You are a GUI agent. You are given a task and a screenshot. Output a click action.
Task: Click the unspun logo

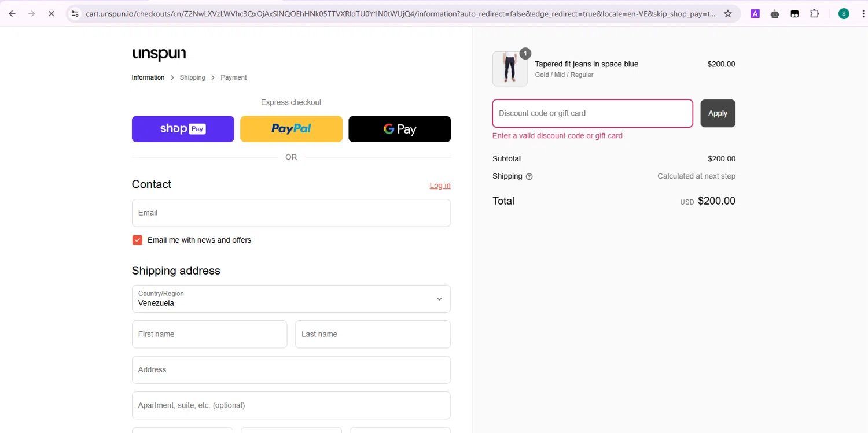(159, 54)
